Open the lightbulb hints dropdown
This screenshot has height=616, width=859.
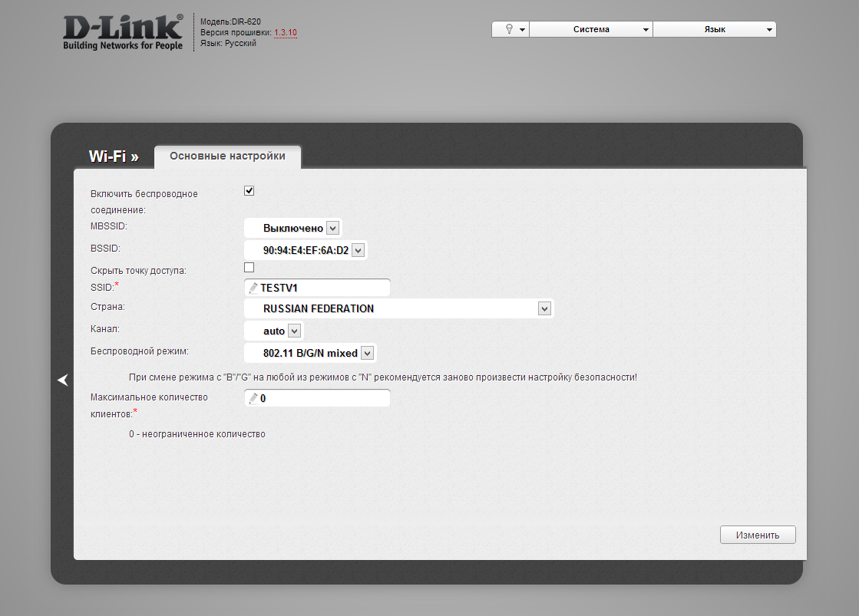pyautogui.click(x=510, y=29)
